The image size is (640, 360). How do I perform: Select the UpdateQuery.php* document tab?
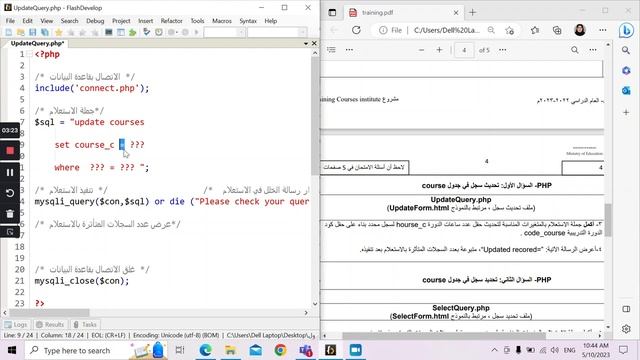(x=37, y=43)
